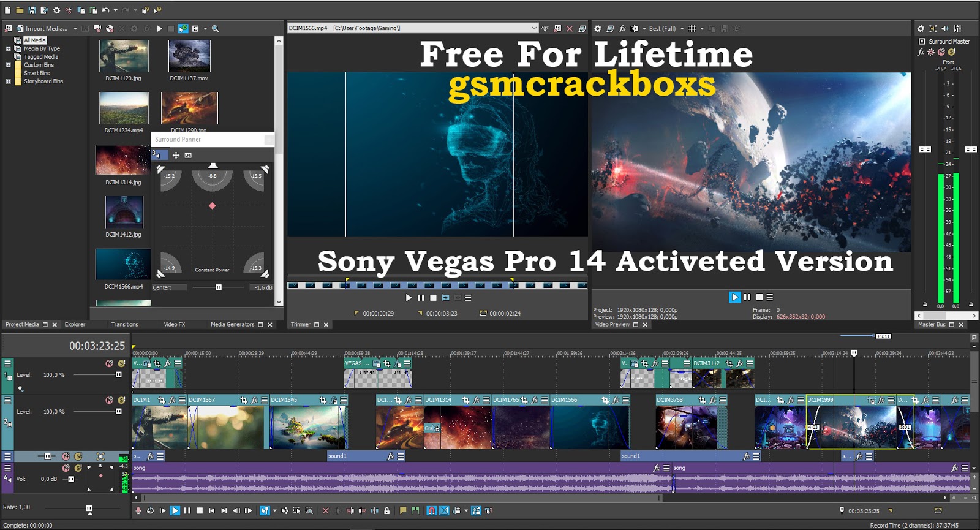The height and width of the screenshot is (530, 980).
Task: Toggle Auto Preview in Project Media toolbar
Action: pos(183,28)
